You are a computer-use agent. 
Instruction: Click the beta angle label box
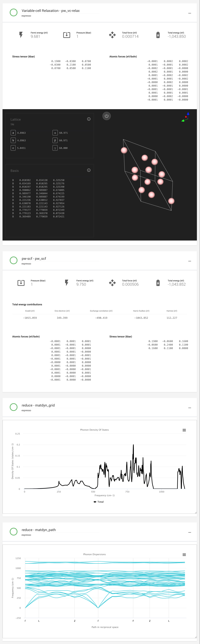[x=55, y=140]
